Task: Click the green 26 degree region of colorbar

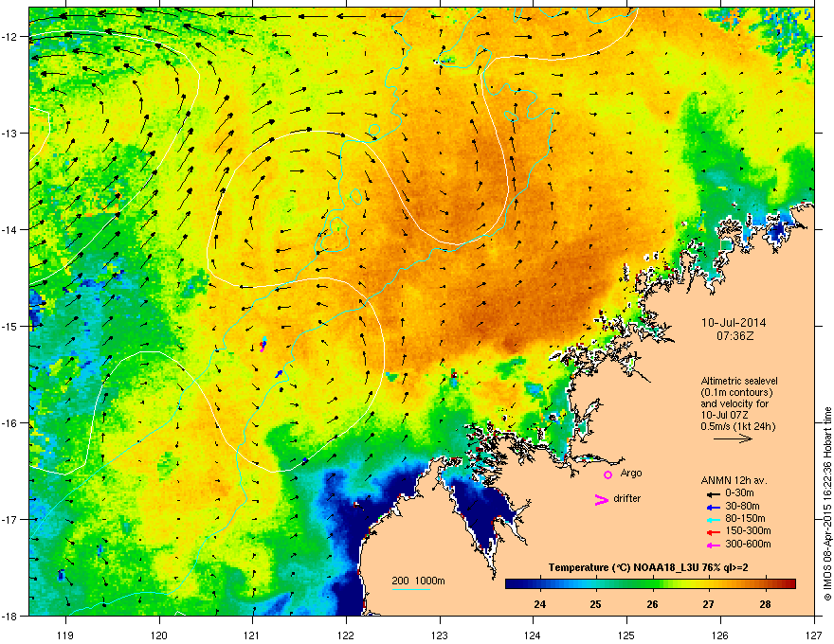Action: tap(652, 584)
